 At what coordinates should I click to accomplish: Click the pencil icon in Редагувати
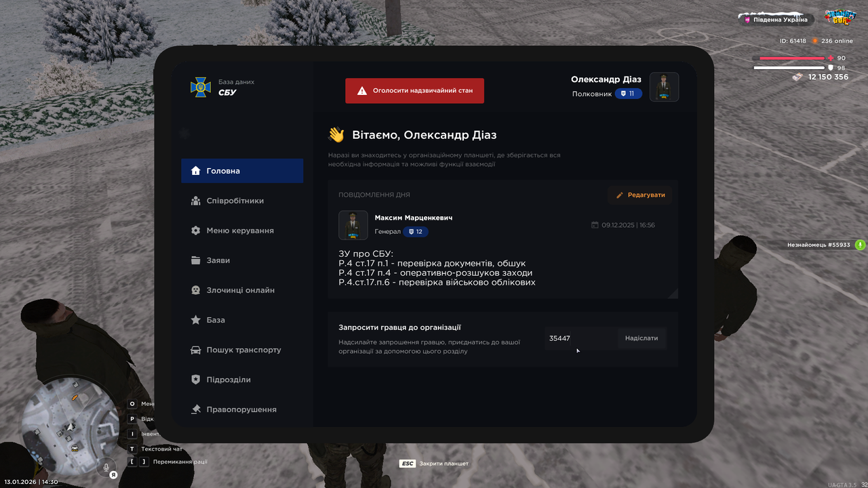619,195
